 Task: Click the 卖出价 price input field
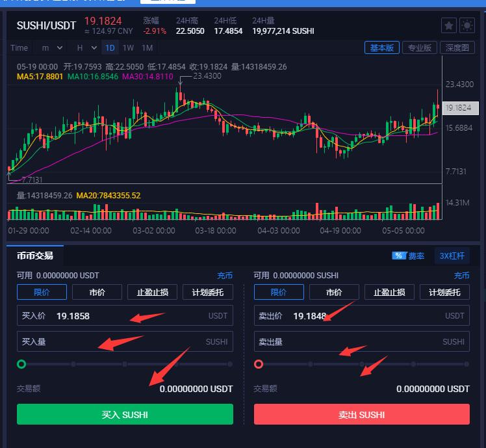tap(362, 315)
